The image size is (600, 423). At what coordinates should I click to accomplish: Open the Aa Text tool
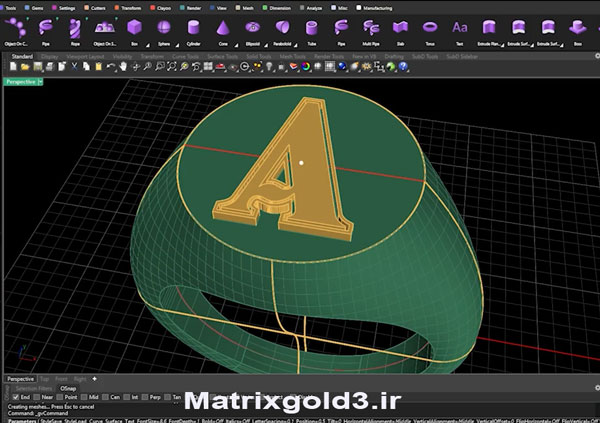[x=460, y=31]
